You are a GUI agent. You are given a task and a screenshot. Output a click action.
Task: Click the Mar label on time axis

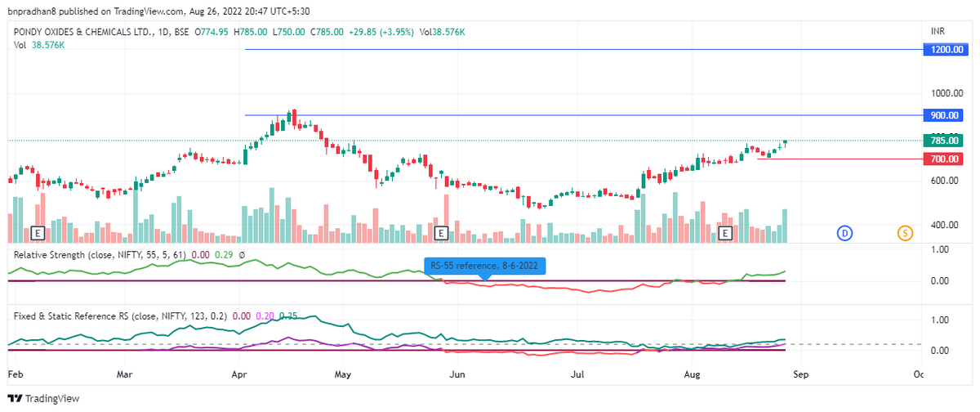[x=125, y=374]
